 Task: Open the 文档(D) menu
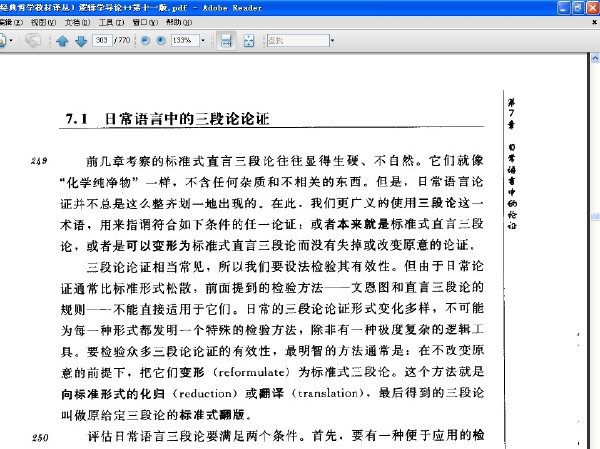[x=77, y=22]
